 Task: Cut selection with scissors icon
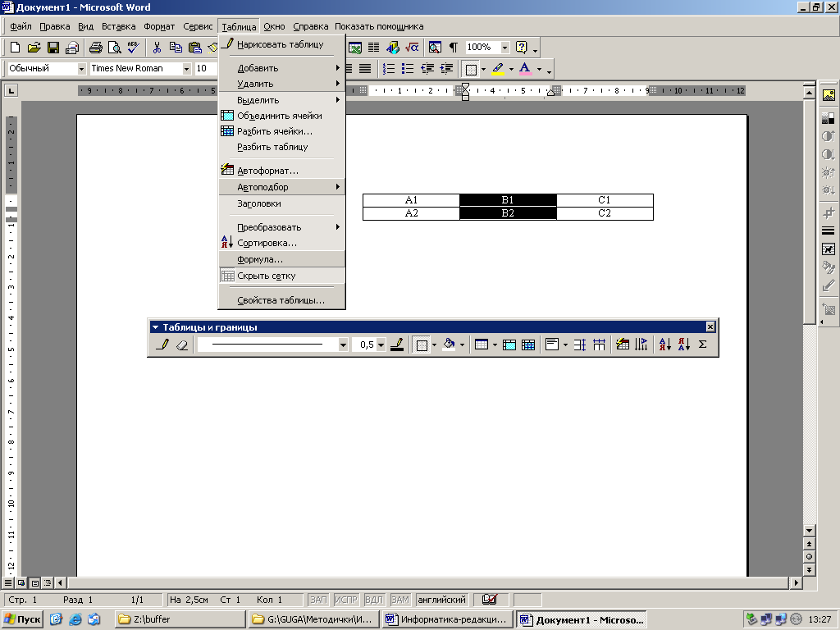click(x=157, y=48)
